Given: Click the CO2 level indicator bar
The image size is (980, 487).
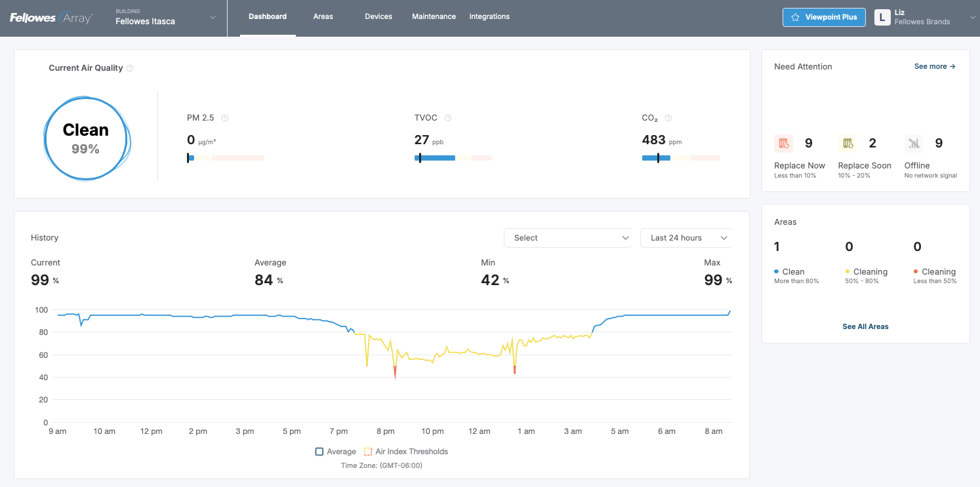Looking at the screenshot, I should point(681,157).
